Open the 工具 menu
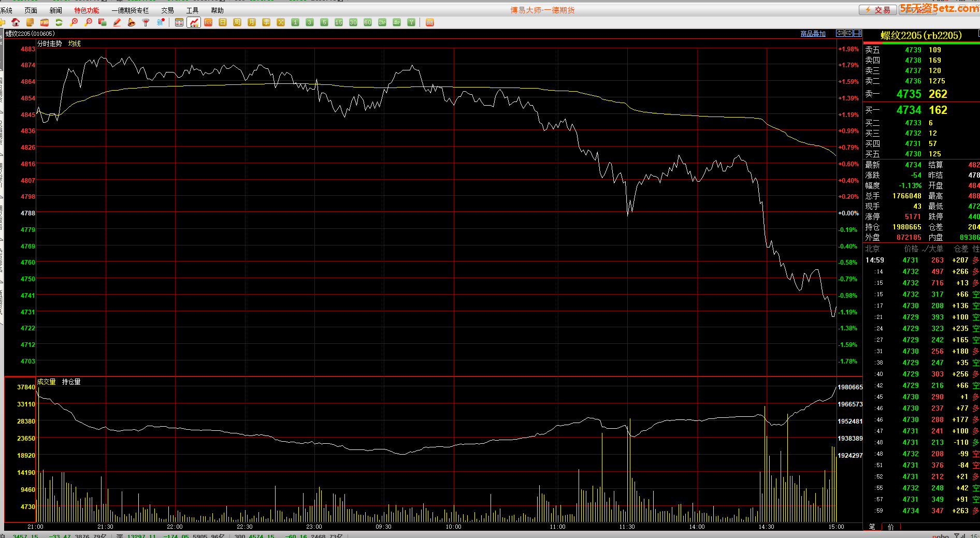Image resolution: width=980 pixels, height=538 pixels. pos(192,10)
